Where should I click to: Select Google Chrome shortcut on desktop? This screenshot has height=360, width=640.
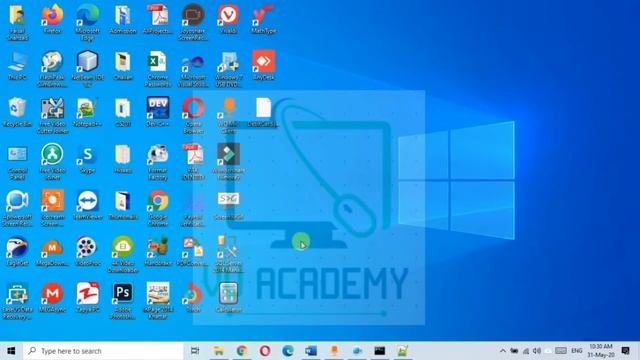(x=158, y=209)
